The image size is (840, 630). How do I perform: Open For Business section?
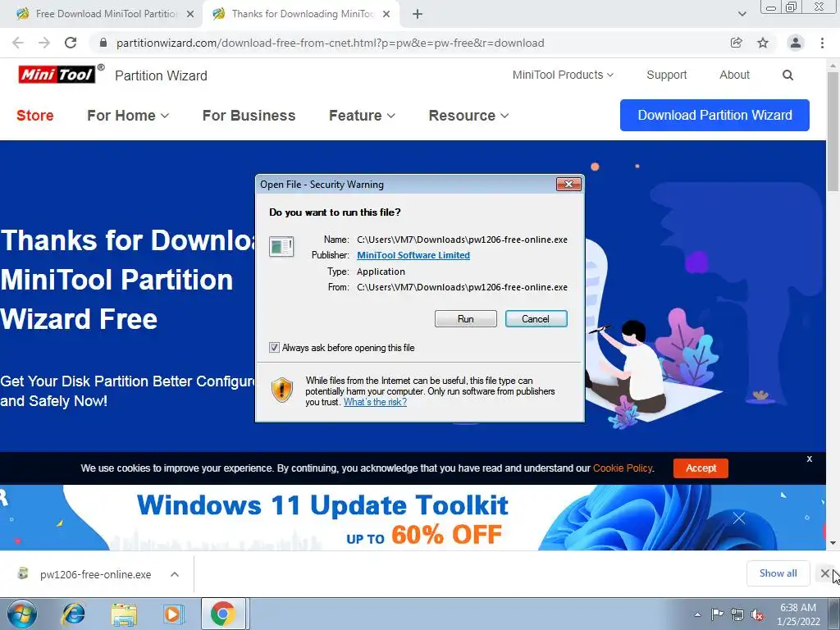(x=249, y=116)
